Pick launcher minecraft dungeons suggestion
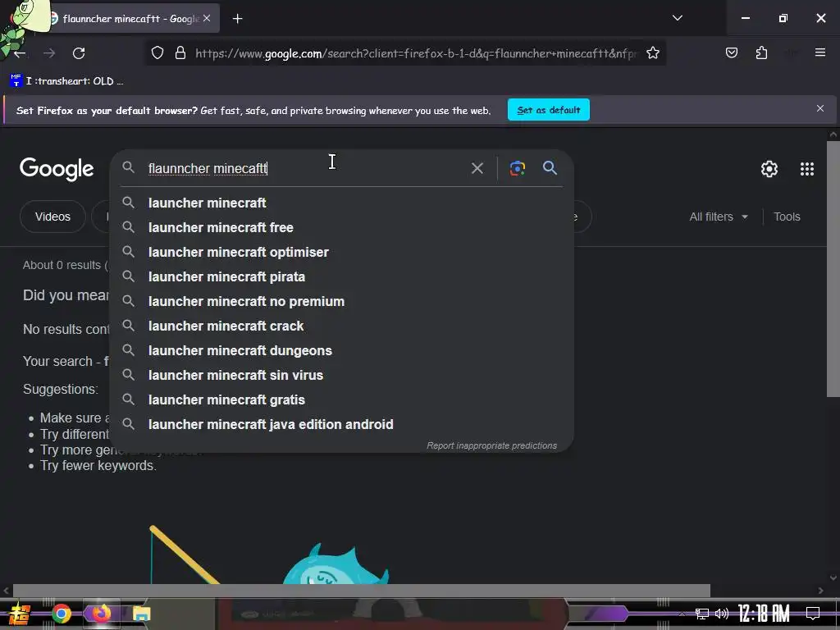Screen dimensions: 840x630 click(341, 351)
